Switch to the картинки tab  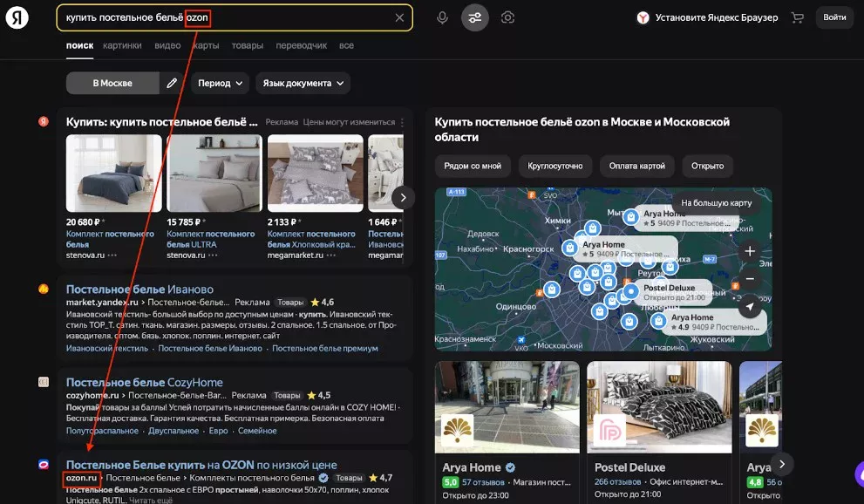122,45
